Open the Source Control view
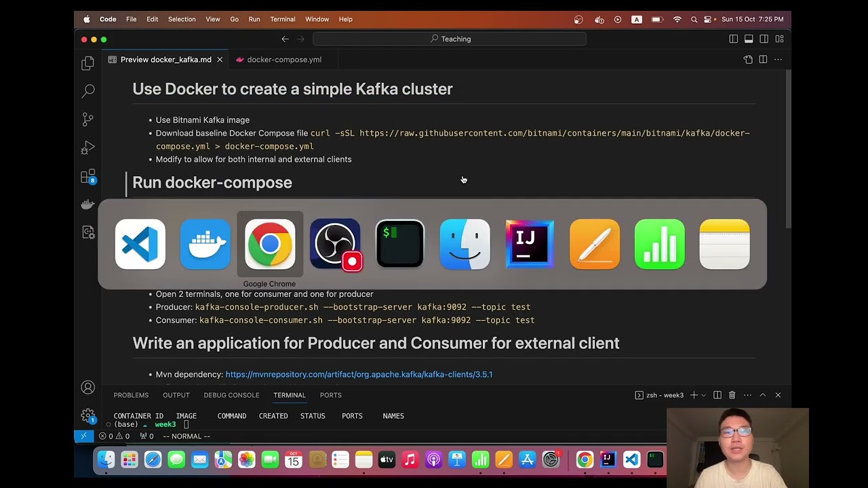868x488 pixels. pyautogui.click(x=87, y=119)
